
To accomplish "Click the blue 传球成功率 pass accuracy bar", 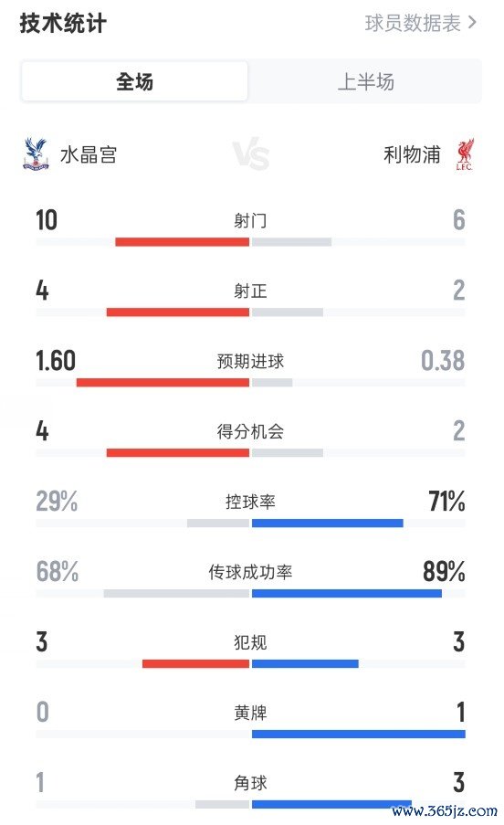I will [347, 594].
